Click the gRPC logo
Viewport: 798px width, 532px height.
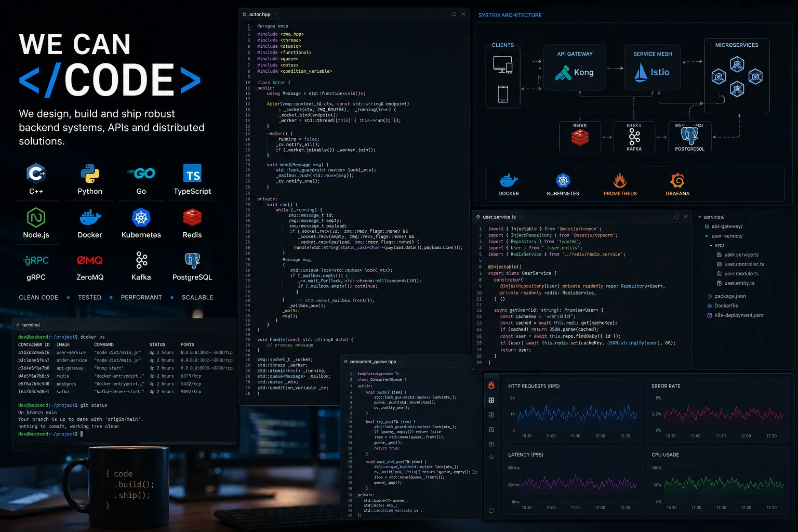click(36, 260)
